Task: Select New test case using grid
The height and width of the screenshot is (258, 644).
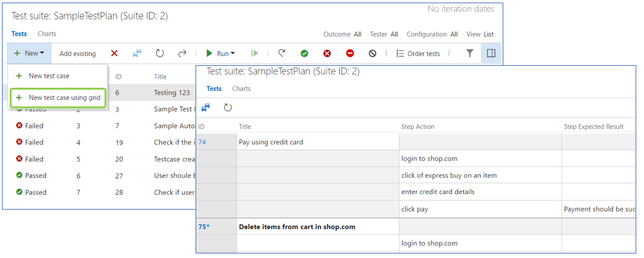Action: point(58,98)
